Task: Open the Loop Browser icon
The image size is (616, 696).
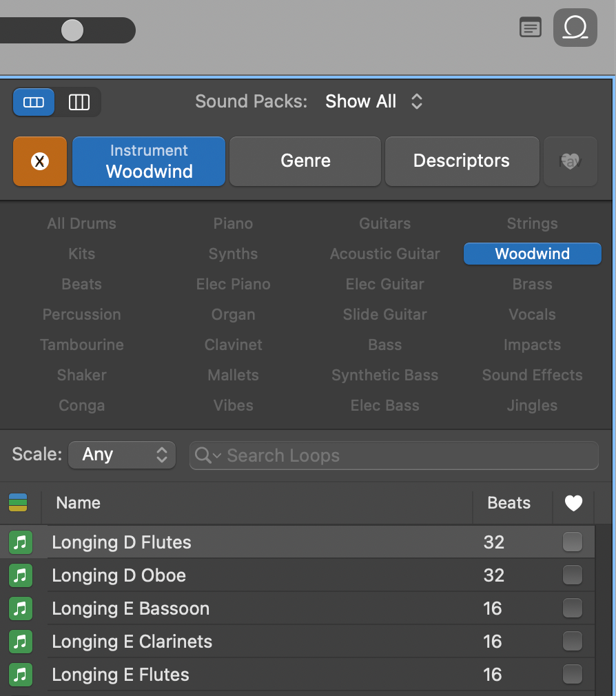Action: 575,28
